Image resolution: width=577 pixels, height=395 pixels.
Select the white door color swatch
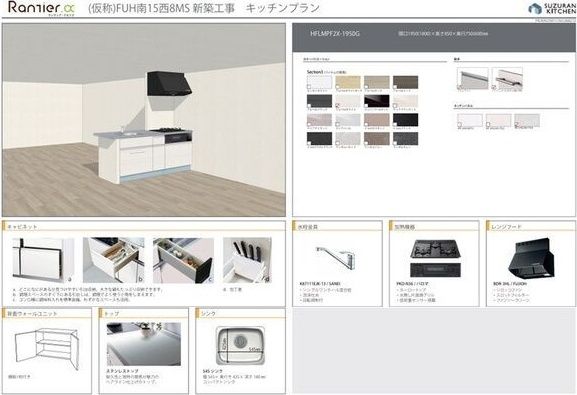pos(319,82)
